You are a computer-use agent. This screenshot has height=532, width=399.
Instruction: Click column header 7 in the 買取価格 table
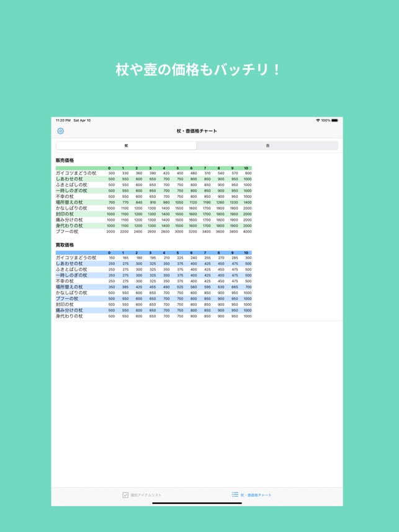(x=205, y=253)
